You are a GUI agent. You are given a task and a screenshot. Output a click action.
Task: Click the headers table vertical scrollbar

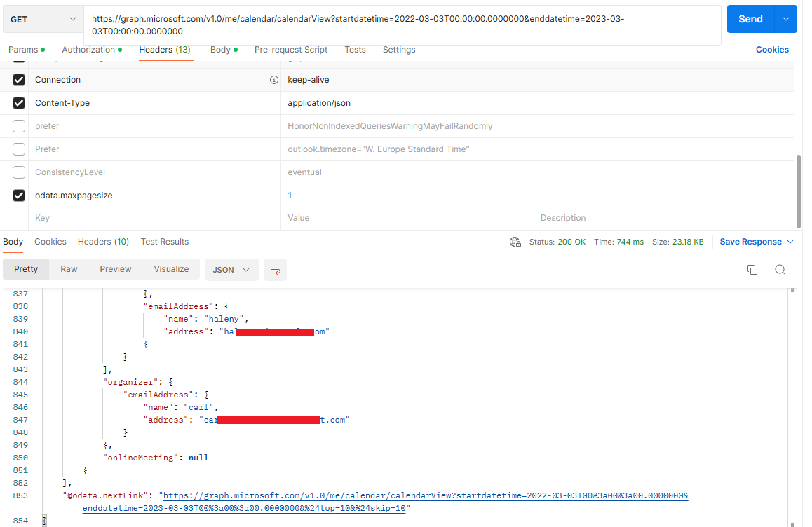[x=799, y=191]
